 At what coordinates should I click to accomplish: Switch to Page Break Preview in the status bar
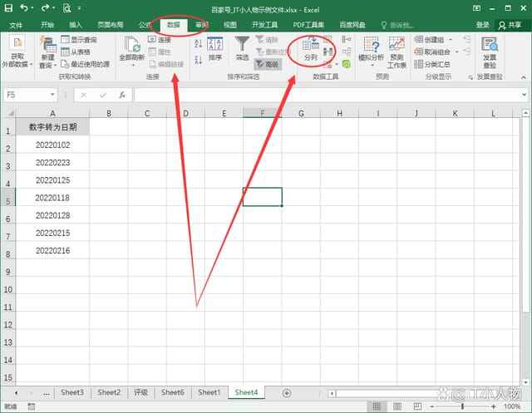[417, 406]
